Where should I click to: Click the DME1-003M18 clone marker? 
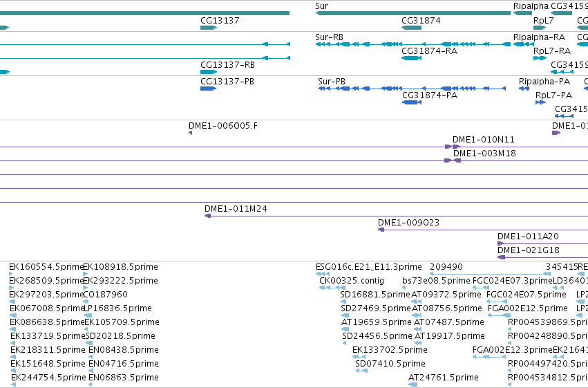click(x=457, y=160)
